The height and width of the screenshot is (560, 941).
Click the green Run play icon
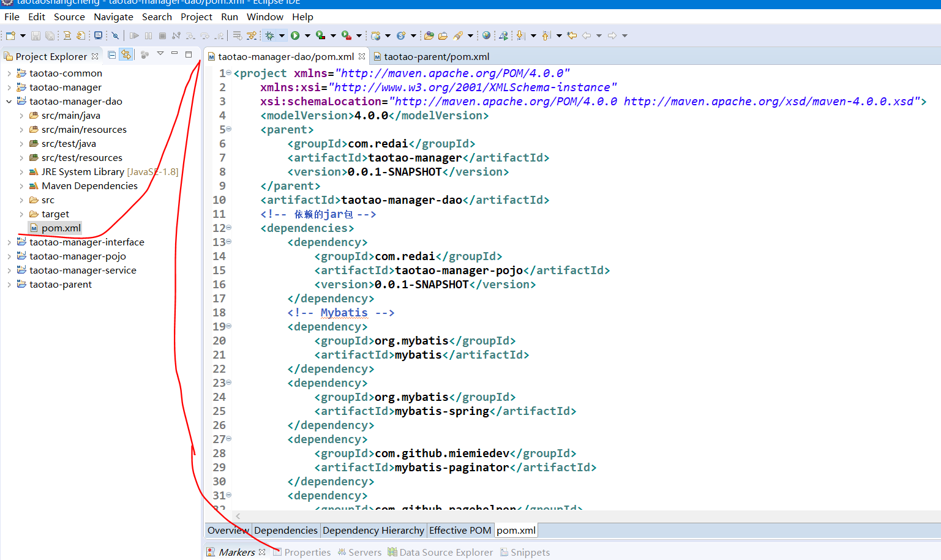(295, 35)
